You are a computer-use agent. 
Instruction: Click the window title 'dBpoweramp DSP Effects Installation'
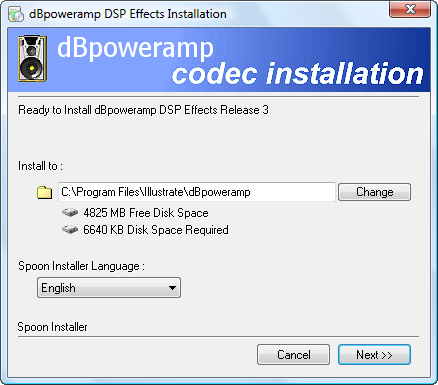[x=128, y=14]
